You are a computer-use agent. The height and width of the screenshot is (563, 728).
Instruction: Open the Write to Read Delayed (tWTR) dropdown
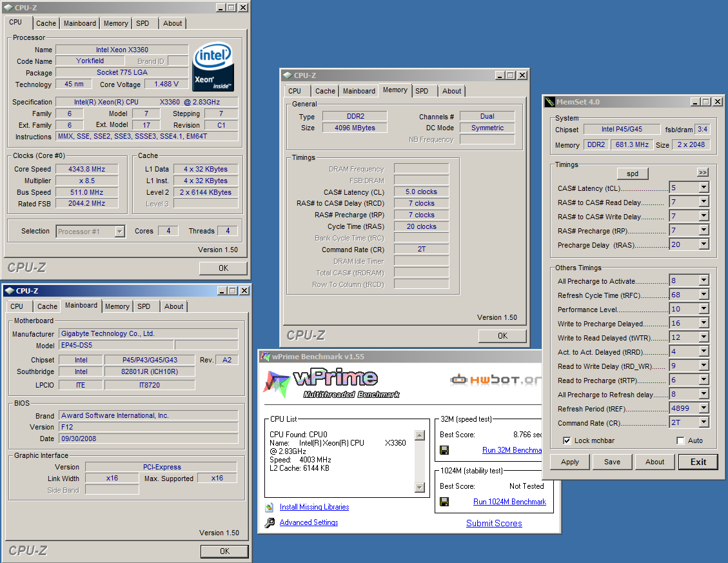tap(704, 337)
